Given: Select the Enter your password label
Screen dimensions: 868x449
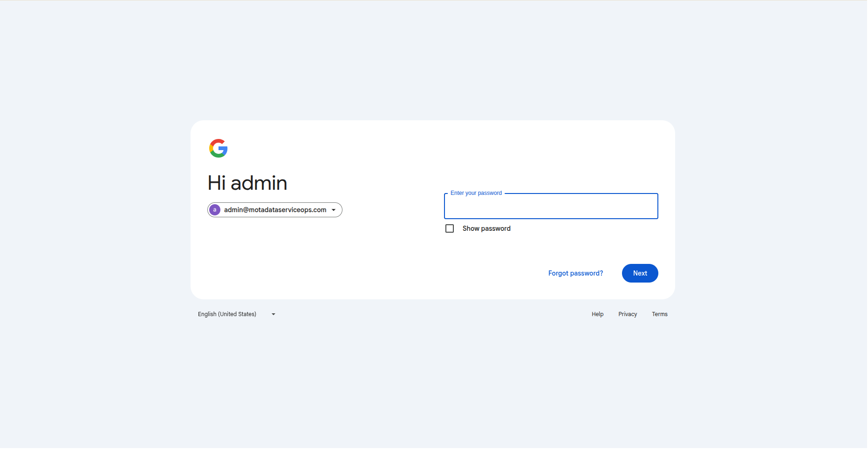Looking at the screenshot, I should coord(476,193).
